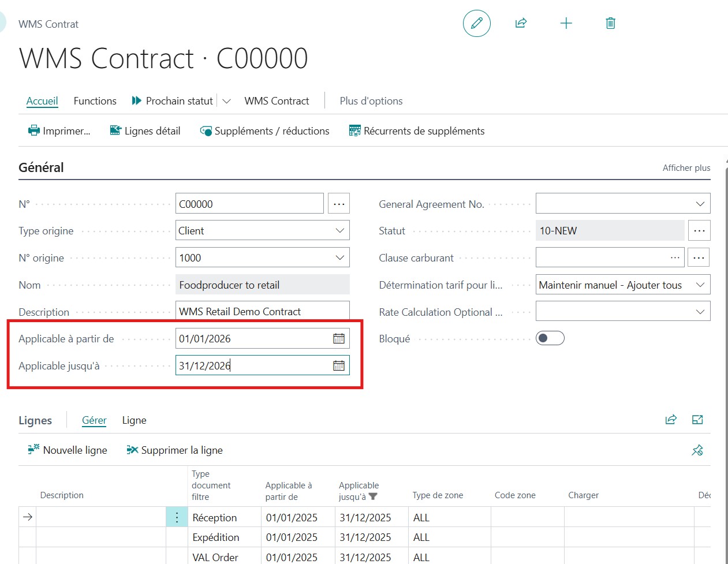The width and height of the screenshot is (728, 564).
Task: Click the plus icon to create new
Action: pyautogui.click(x=566, y=23)
